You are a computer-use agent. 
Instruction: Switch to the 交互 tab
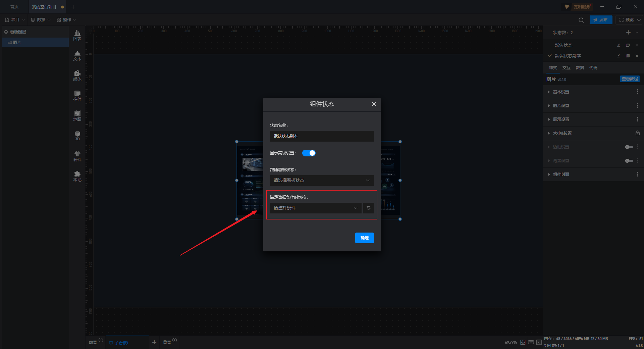(566, 68)
